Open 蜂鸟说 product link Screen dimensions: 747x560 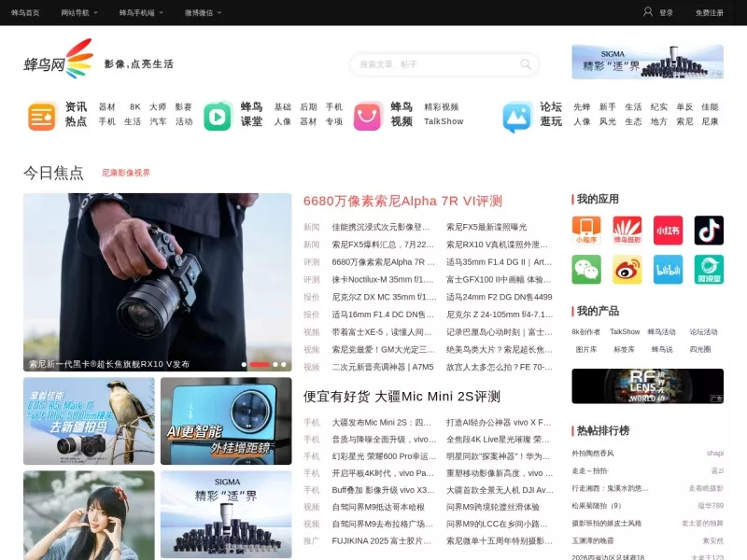662,349
